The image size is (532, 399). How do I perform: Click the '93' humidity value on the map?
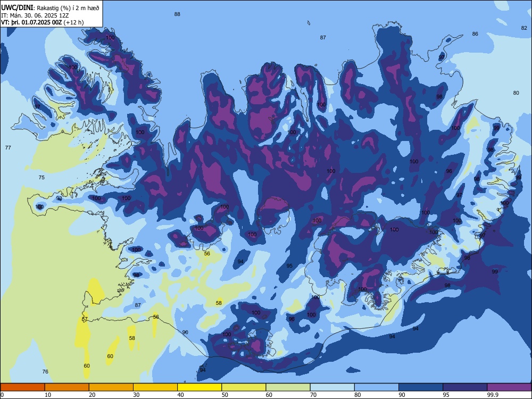(59, 198)
